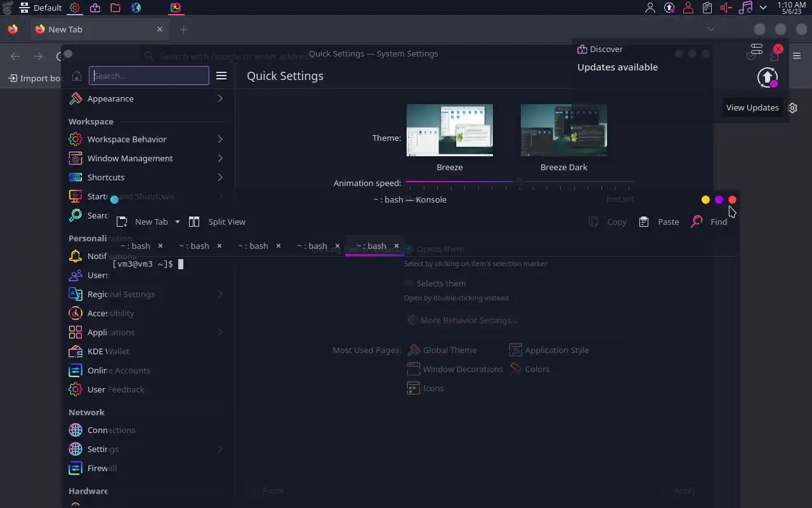The width and height of the screenshot is (812, 508).
Task: Click Copy in Konsole toolbar
Action: click(x=608, y=222)
